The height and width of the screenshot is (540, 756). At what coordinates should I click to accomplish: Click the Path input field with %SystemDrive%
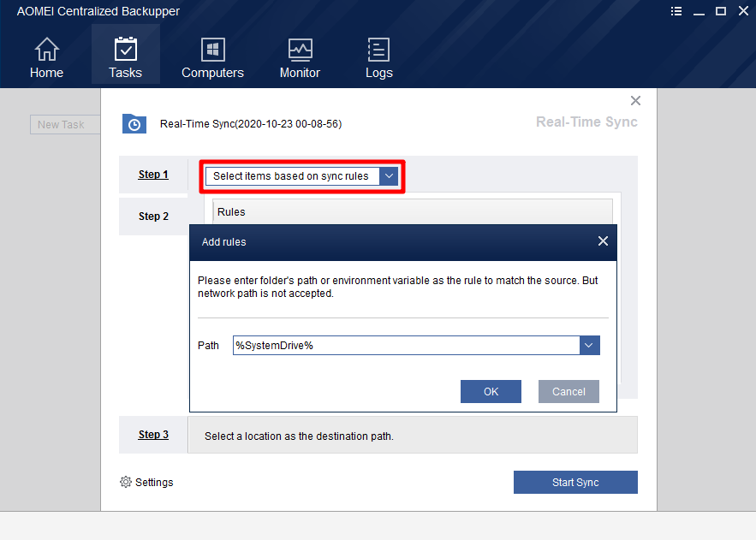coord(406,346)
